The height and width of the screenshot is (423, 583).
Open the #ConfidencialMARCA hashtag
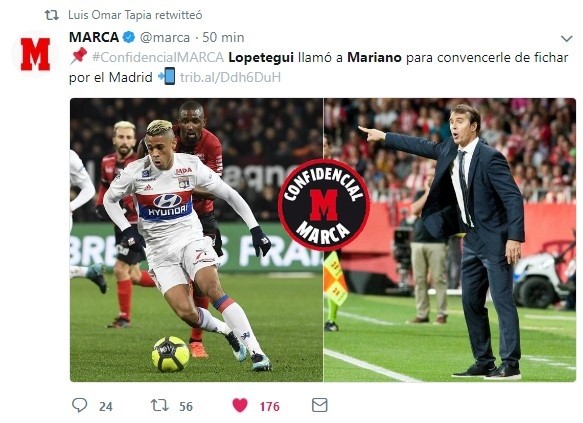pos(158,57)
